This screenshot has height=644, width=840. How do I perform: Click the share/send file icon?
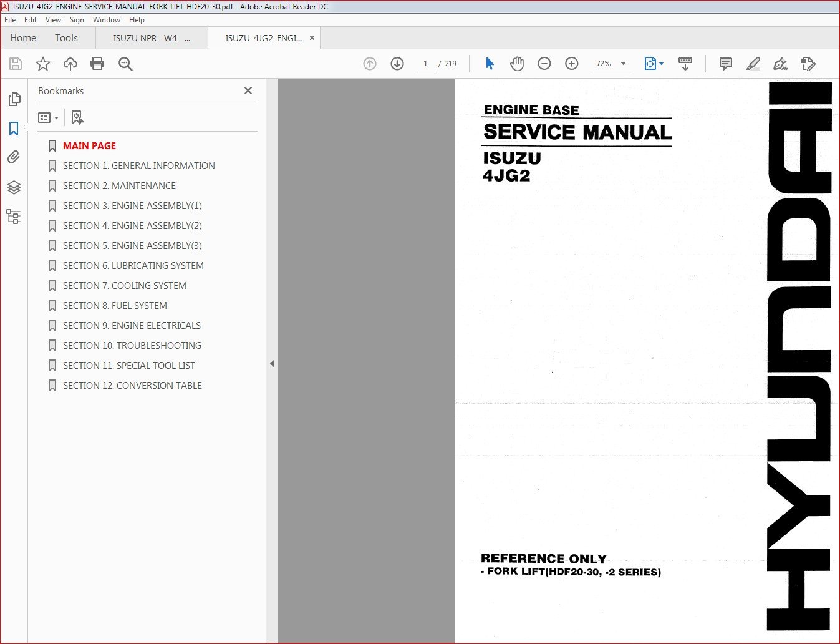(x=808, y=64)
